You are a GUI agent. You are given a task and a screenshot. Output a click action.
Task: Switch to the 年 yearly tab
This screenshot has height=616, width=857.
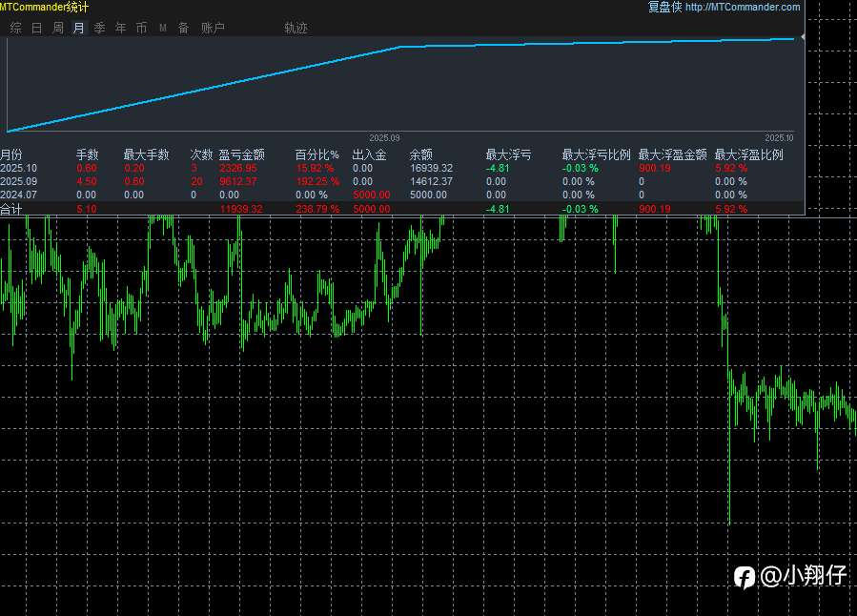click(x=120, y=28)
